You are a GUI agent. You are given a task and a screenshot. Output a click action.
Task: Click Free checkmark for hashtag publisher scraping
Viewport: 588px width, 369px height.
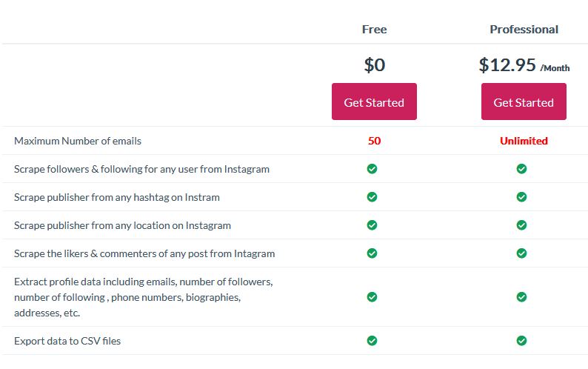tap(372, 197)
